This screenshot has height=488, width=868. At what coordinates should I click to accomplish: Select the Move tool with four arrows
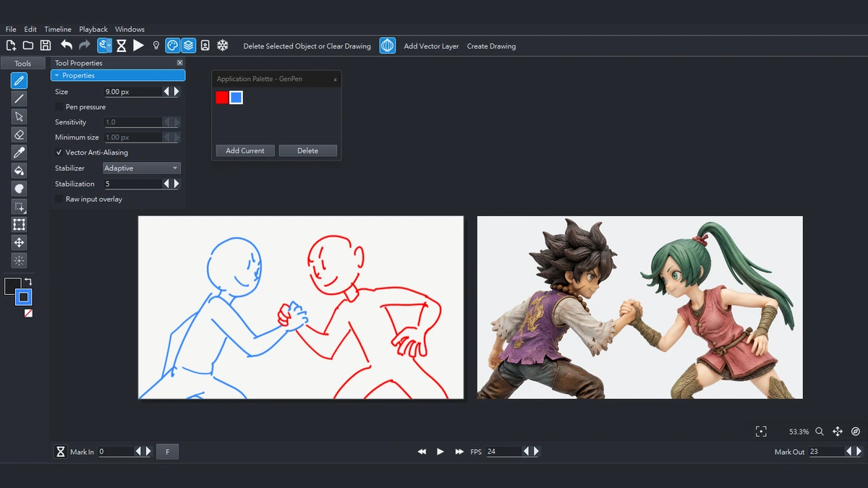[x=20, y=243]
